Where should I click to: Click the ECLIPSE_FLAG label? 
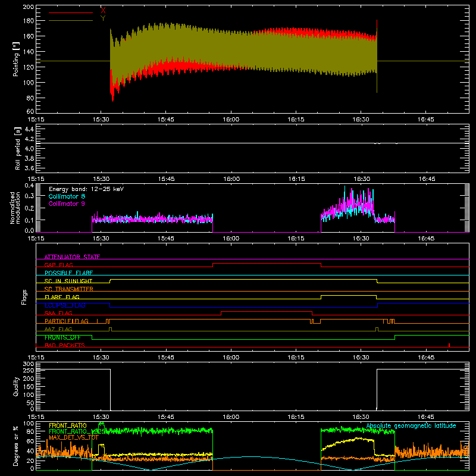[65, 305]
